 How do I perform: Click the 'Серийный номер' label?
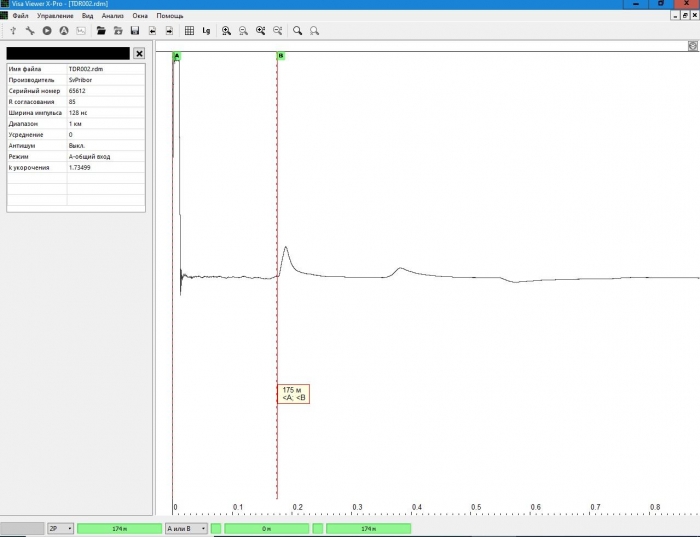point(34,91)
